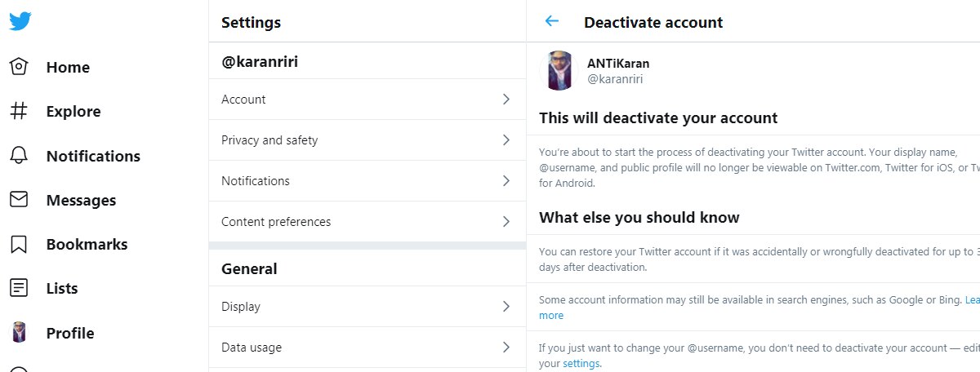
Task: Go back using the blue arrow
Action: tap(552, 22)
